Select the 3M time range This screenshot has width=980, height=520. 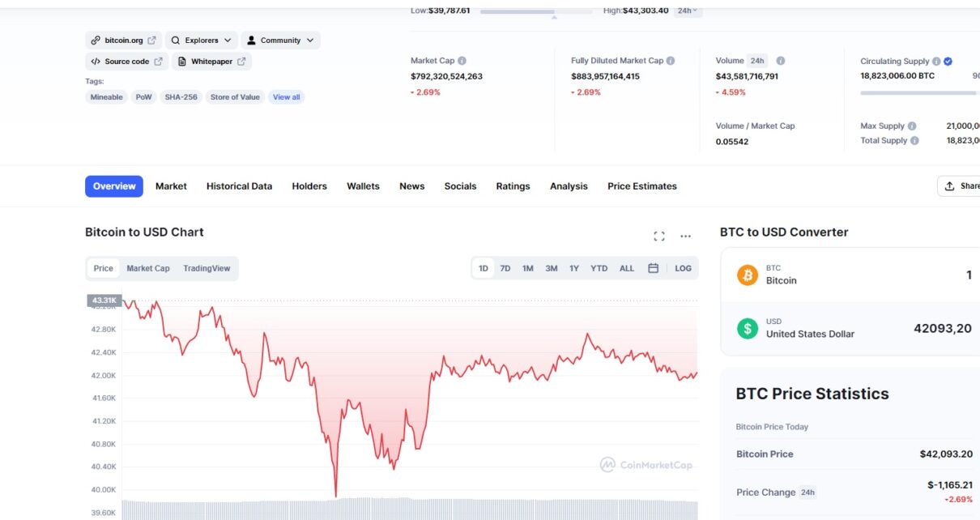click(552, 269)
